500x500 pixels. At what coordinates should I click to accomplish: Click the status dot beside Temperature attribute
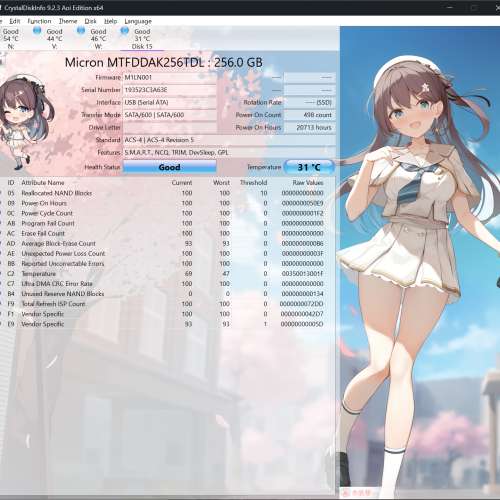[1, 274]
